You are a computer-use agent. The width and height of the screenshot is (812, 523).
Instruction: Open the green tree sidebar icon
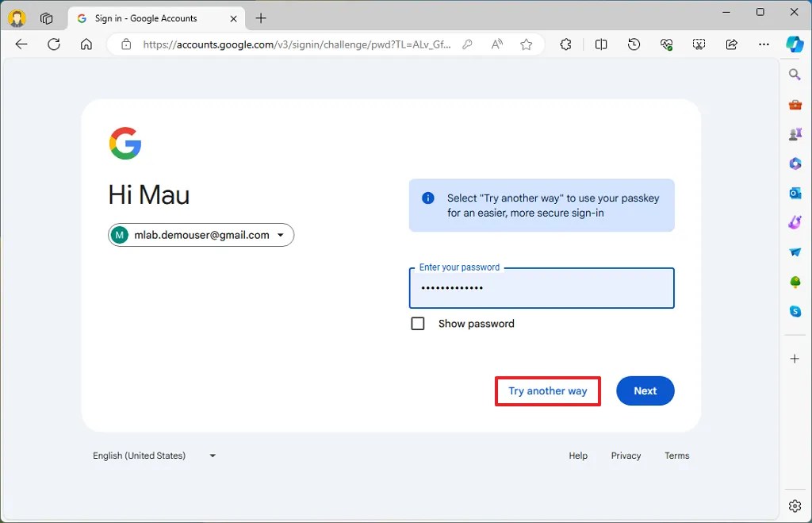point(795,282)
